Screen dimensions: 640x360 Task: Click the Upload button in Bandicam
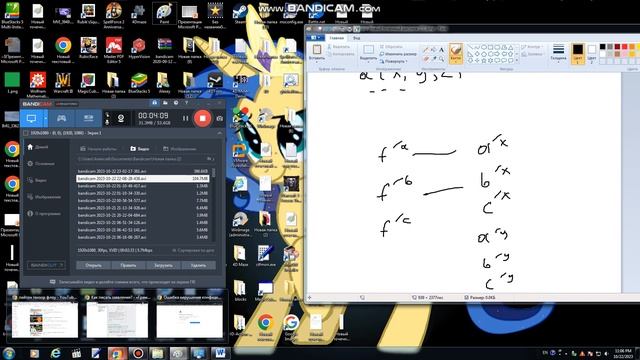pos(163,265)
